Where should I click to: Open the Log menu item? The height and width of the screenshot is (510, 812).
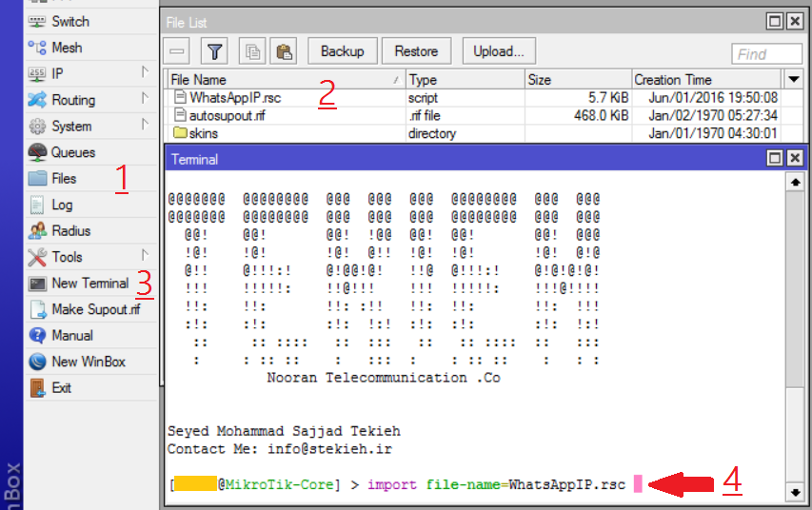point(90,205)
